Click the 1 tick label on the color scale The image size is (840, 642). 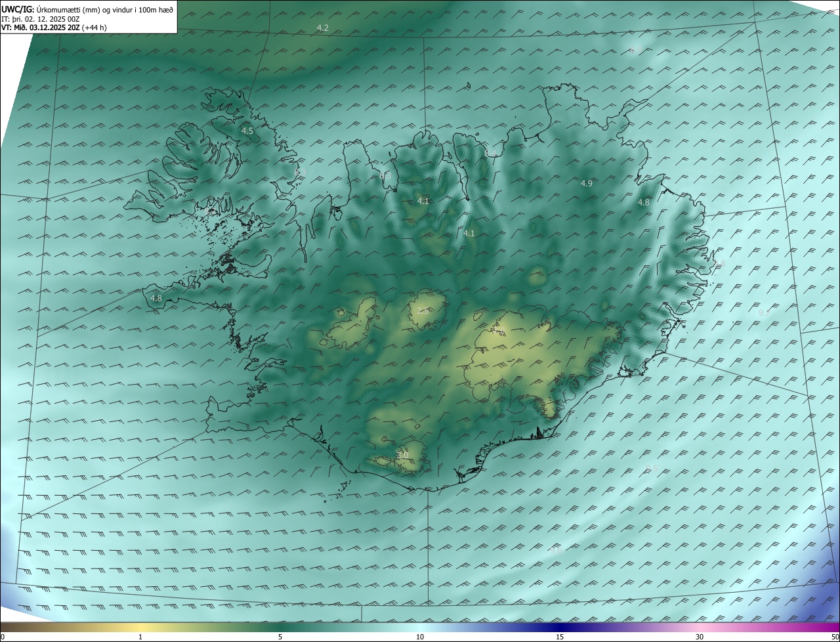[x=140, y=637]
